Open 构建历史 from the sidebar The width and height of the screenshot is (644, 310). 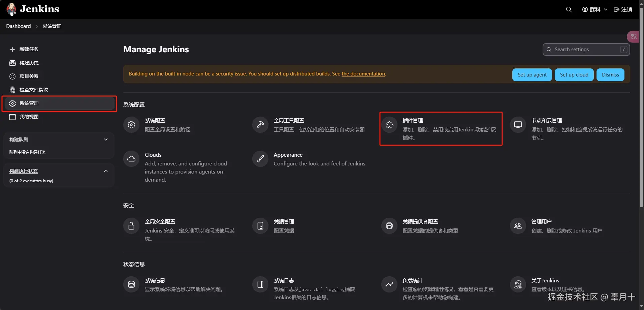coord(29,63)
